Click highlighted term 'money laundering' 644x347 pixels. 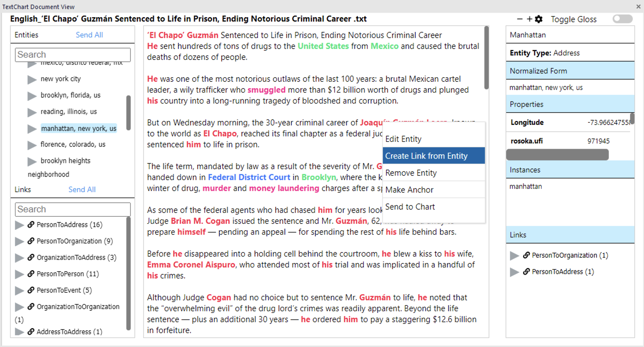(284, 188)
